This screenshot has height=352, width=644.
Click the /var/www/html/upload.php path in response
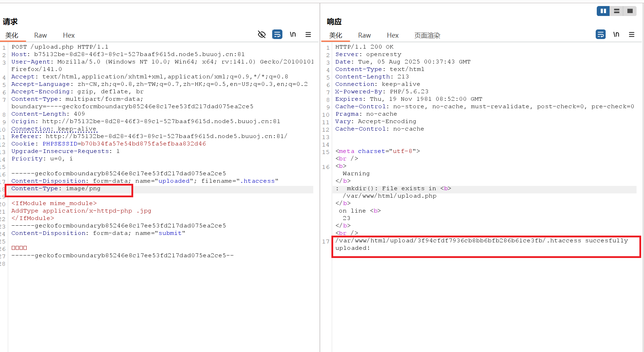[390, 196]
